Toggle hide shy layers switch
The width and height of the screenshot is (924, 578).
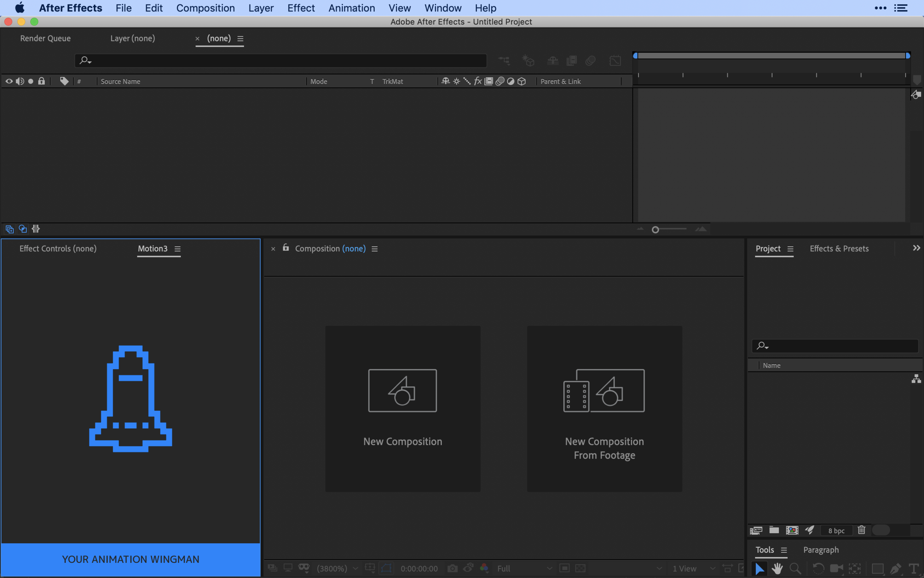point(553,60)
